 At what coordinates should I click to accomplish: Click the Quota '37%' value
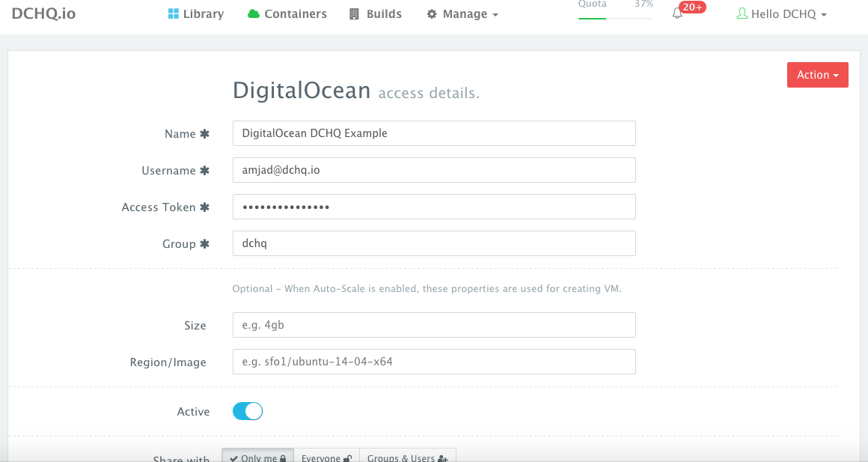[x=644, y=4]
